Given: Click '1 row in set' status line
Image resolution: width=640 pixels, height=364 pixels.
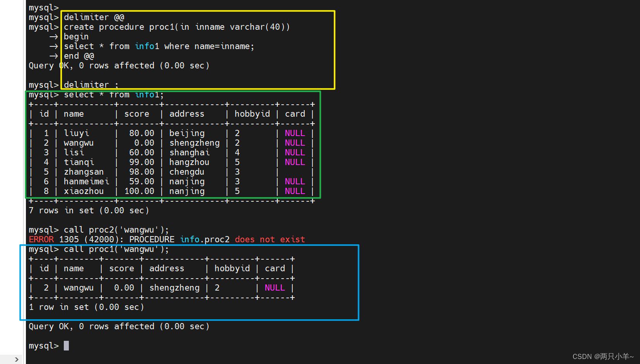Looking at the screenshot, I should (86, 307).
